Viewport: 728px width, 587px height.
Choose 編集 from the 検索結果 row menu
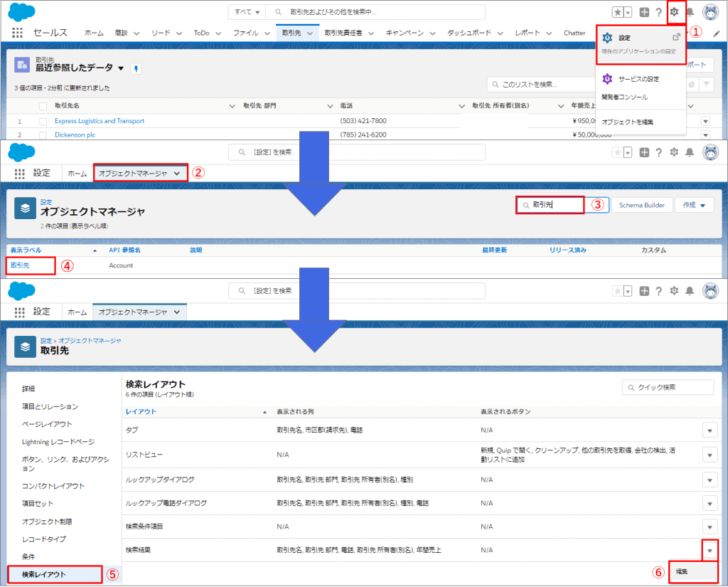694,571
